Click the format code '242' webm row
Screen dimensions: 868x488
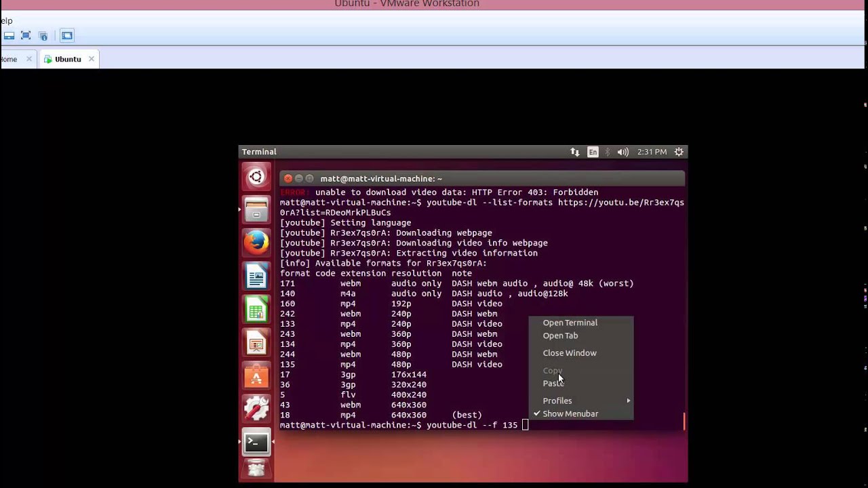[x=389, y=314]
